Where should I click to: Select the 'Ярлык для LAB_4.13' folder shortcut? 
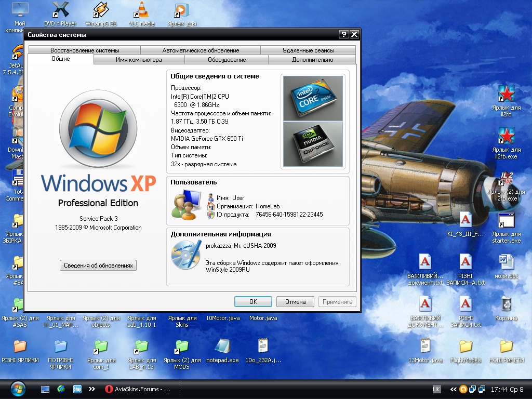142,347
